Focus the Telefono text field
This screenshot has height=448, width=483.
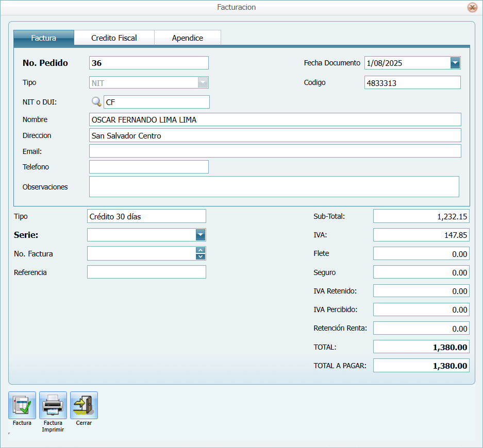coord(148,167)
